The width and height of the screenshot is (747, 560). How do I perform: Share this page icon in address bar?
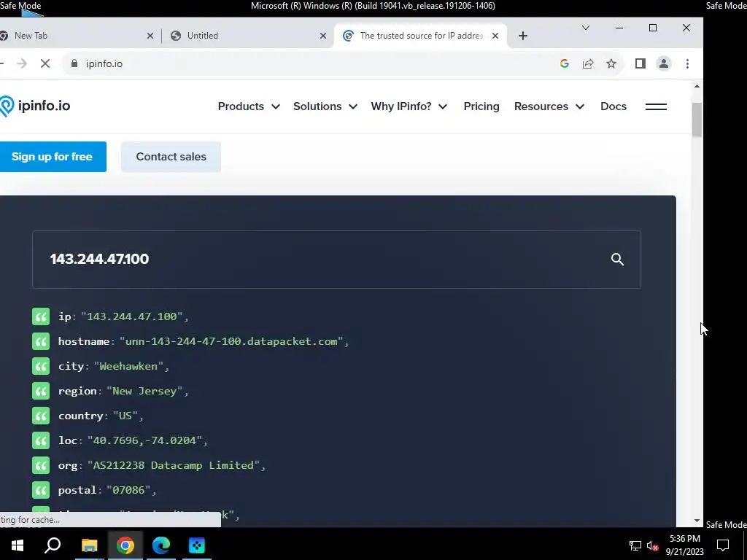pos(588,64)
